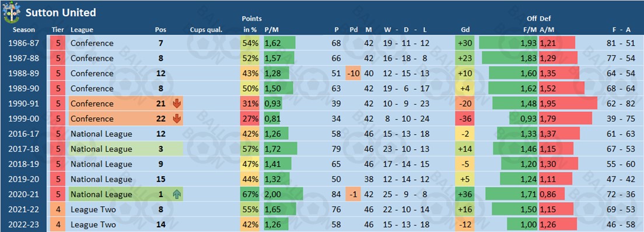Click the +36 goal difference cell
644x232 pixels.
[465, 195]
